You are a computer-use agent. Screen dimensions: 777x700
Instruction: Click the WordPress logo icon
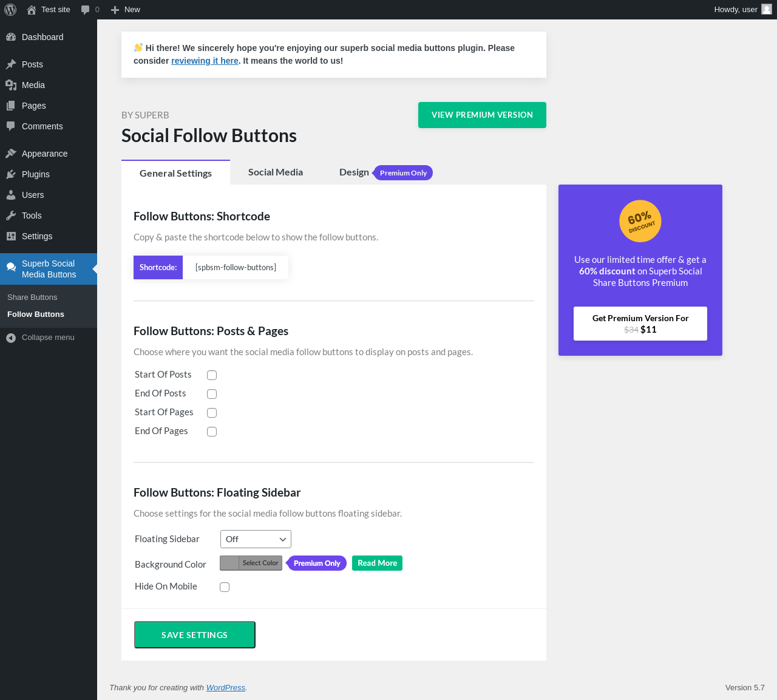(x=10, y=10)
